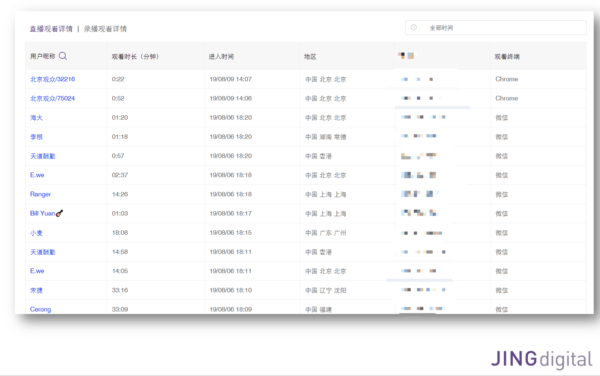Image resolution: width=600 pixels, height=376 pixels.
Task: Click region cell 中国 湖南 常德
Action: [x=326, y=137]
